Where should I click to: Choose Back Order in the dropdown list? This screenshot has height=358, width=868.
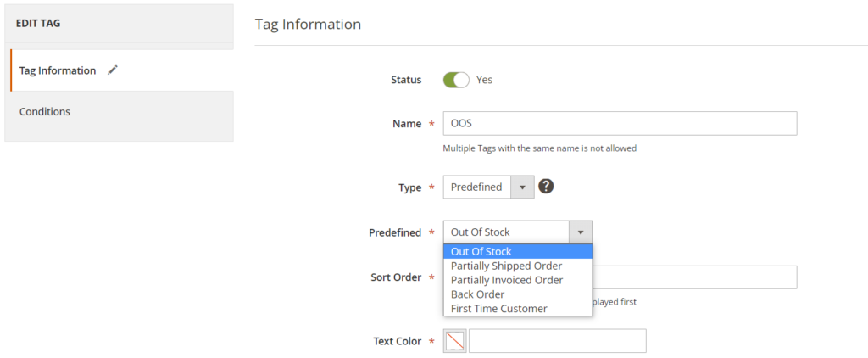pos(477,294)
